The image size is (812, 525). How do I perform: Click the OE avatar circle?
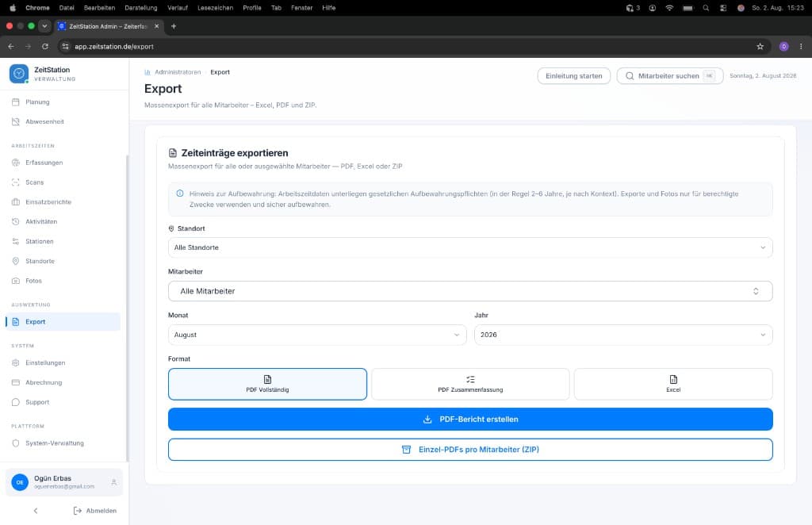(x=20, y=482)
